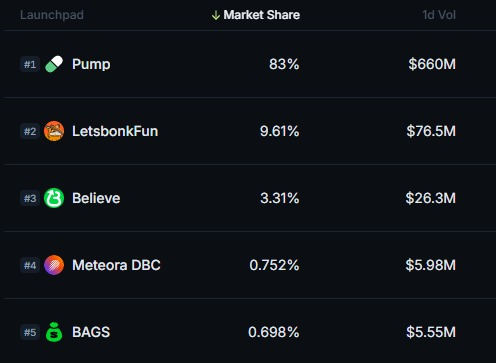This screenshot has height=363, width=496.
Task: Open the BAGS launchpad name
Action: tap(91, 332)
